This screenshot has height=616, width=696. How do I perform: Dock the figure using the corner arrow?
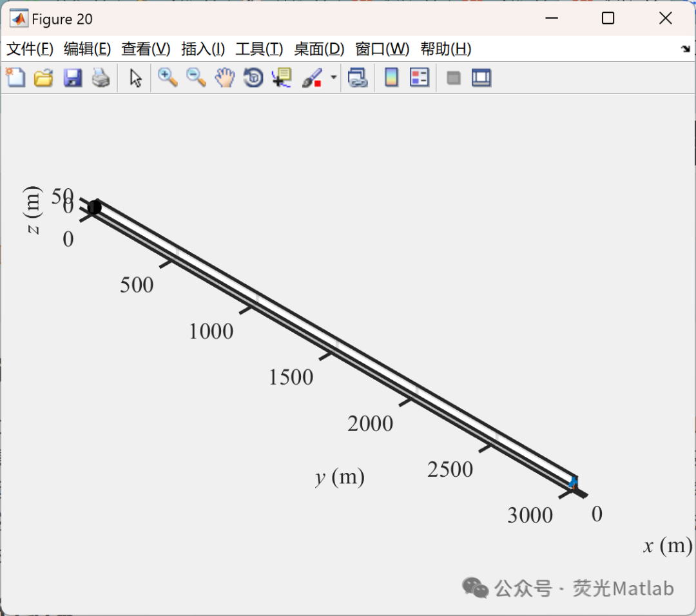click(685, 49)
